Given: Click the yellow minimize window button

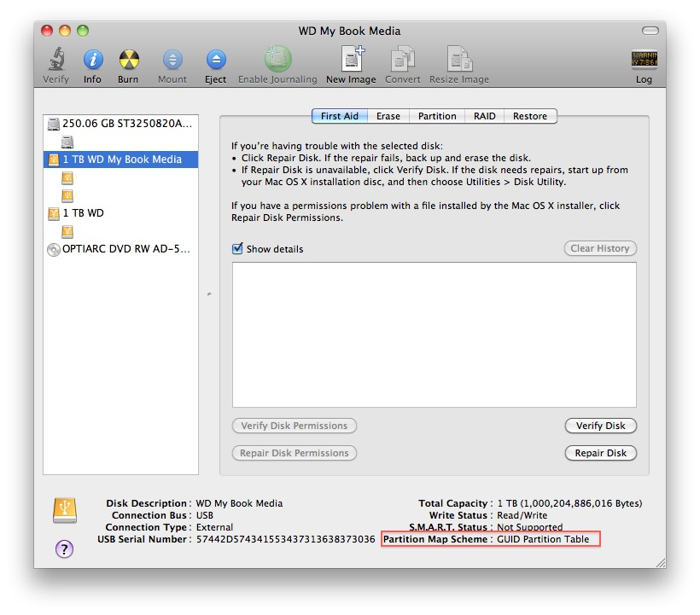Looking at the screenshot, I should (x=65, y=31).
